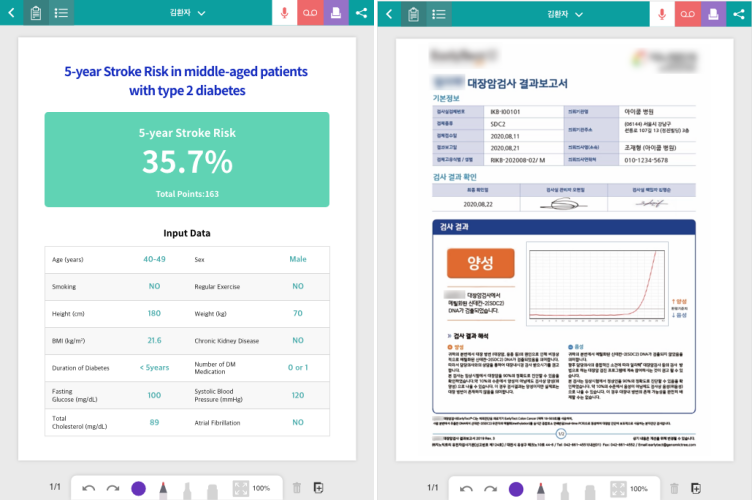Undo last stroke in the right panel

[x=466, y=489]
